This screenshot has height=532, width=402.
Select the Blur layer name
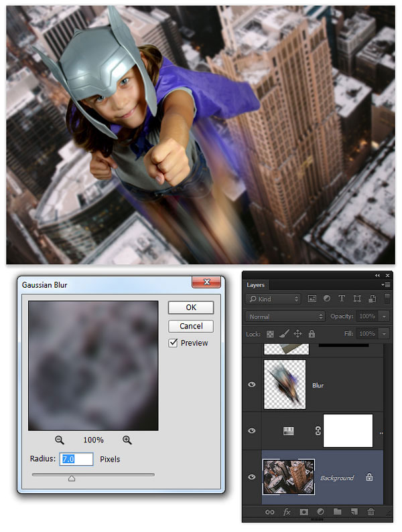318,385
